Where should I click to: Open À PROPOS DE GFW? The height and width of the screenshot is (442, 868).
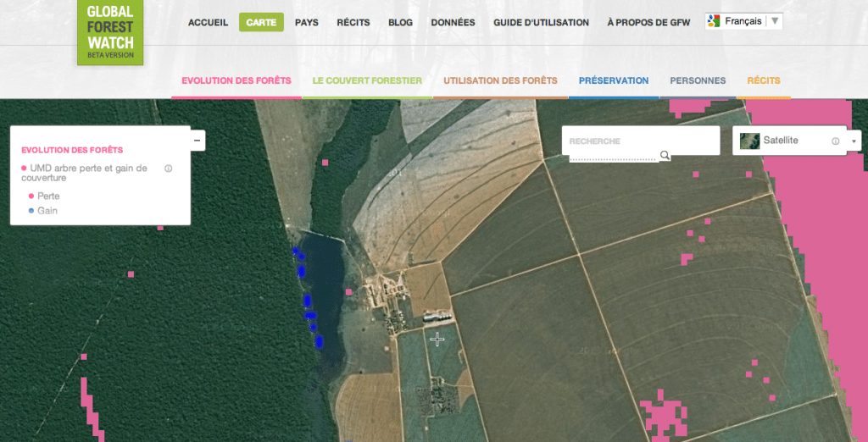(650, 23)
